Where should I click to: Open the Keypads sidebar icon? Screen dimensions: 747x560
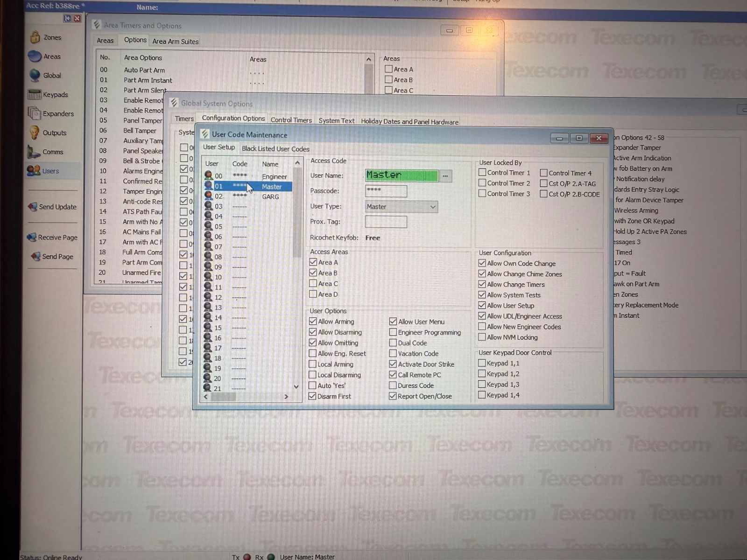[35, 95]
